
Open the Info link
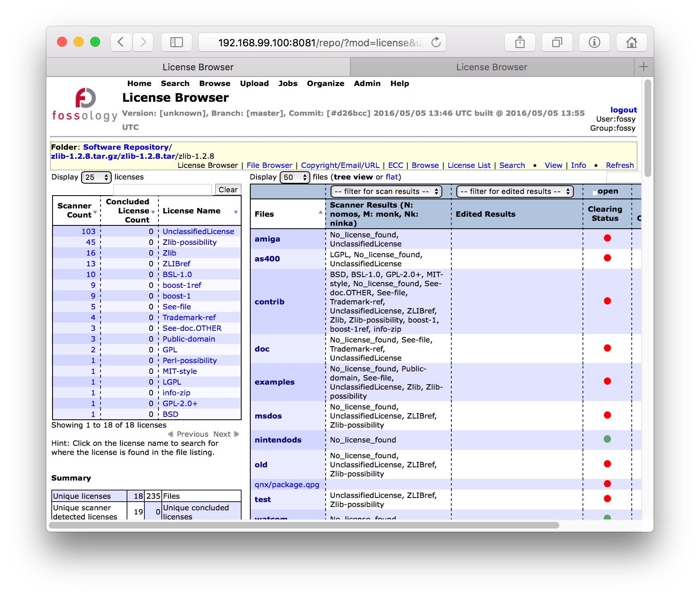pyautogui.click(x=578, y=165)
